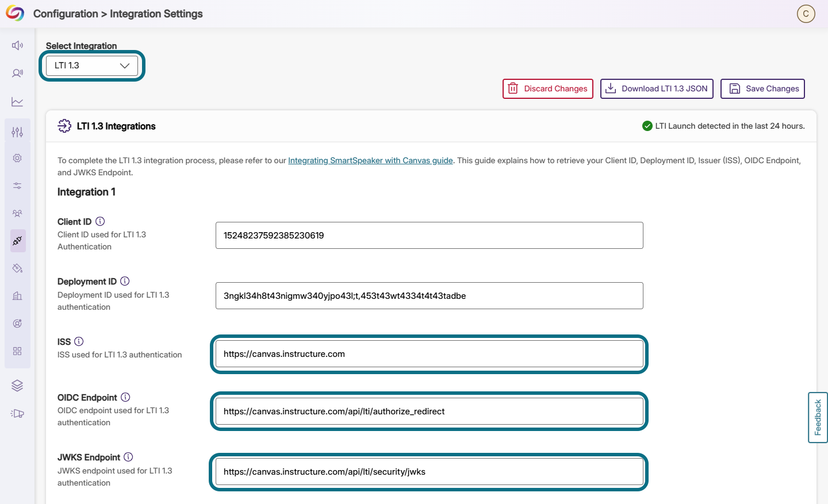Open Integrating SmartSpeaker with Canvas guide link
The height and width of the screenshot is (504, 828).
coord(370,160)
